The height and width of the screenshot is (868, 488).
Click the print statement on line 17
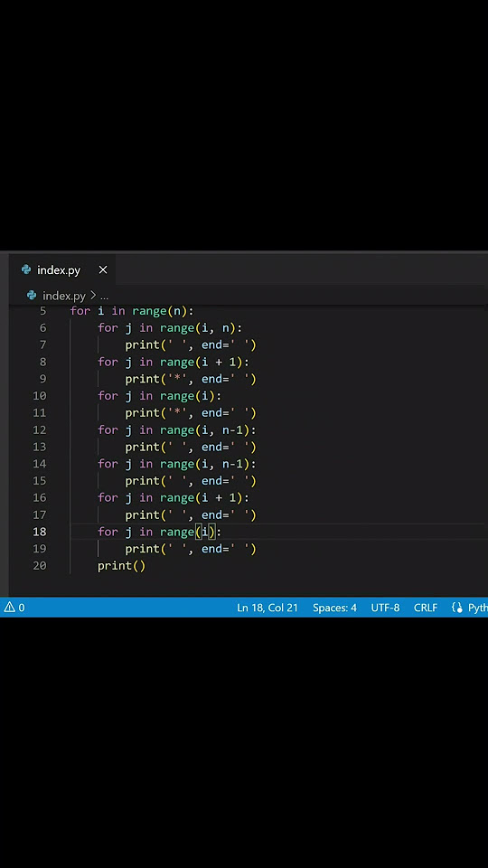click(191, 514)
